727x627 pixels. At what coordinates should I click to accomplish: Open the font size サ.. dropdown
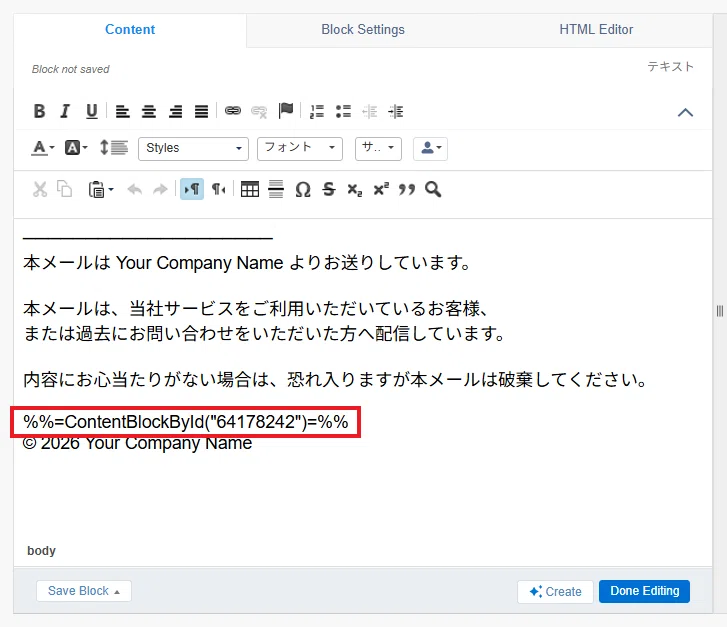(x=378, y=148)
